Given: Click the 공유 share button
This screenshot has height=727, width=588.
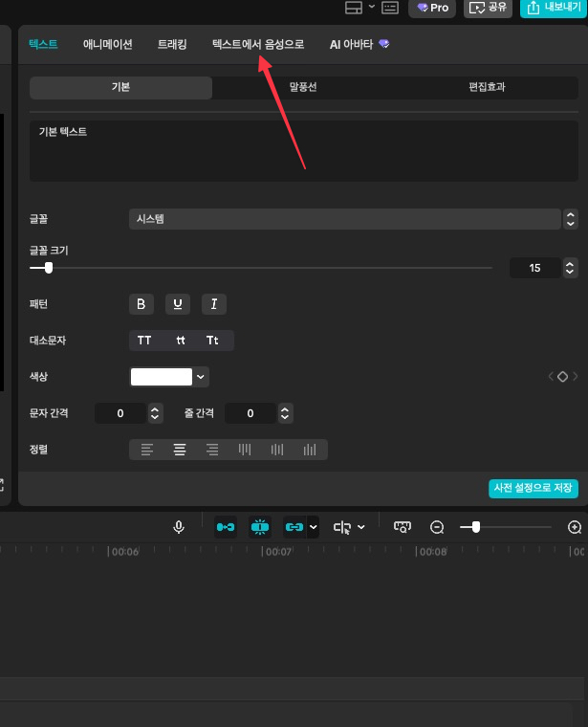Looking at the screenshot, I should [488, 8].
